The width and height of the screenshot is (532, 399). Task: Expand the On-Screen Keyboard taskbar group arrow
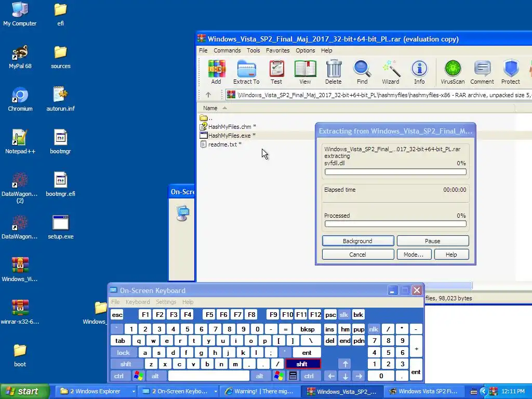pyautogui.click(x=216, y=391)
